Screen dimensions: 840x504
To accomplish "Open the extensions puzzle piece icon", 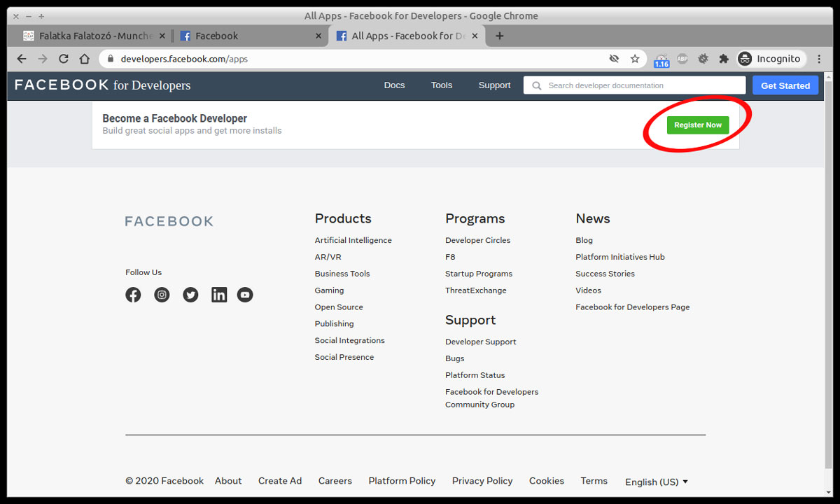I will pyautogui.click(x=724, y=59).
